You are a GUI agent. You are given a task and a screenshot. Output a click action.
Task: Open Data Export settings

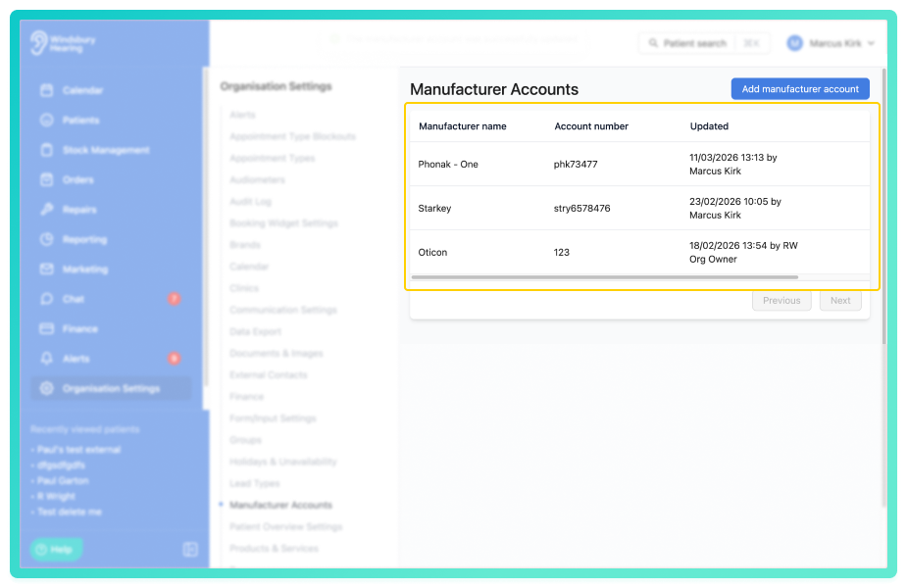(255, 332)
